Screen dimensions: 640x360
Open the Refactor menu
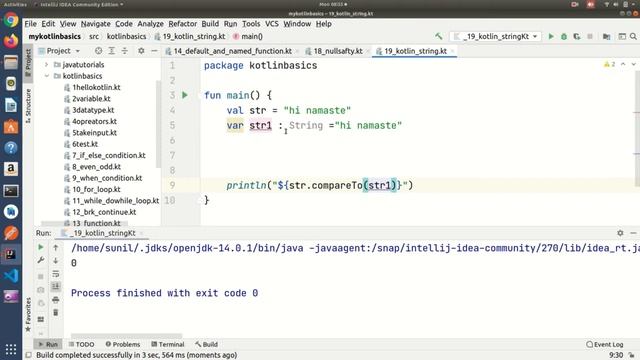click(x=182, y=24)
